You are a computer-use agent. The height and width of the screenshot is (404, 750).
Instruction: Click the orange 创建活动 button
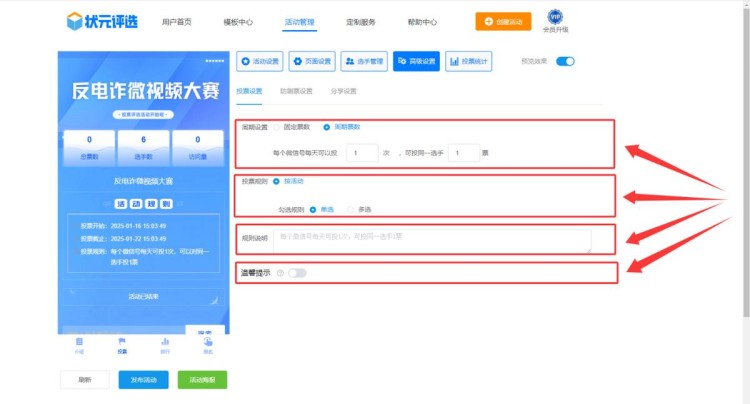pyautogui.click(x=503, y=21)
